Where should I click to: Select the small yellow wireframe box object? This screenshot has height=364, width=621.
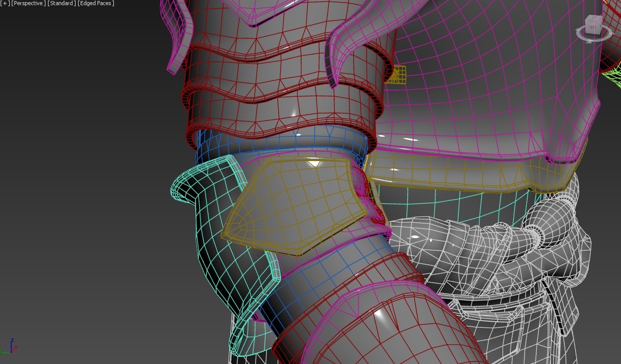click(x=399, y=75)
